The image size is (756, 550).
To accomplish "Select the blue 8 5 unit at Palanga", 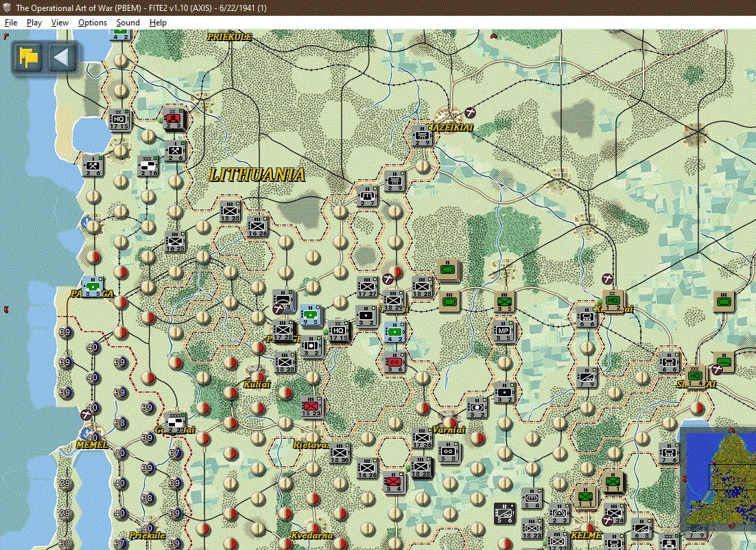I will [93, 287].
